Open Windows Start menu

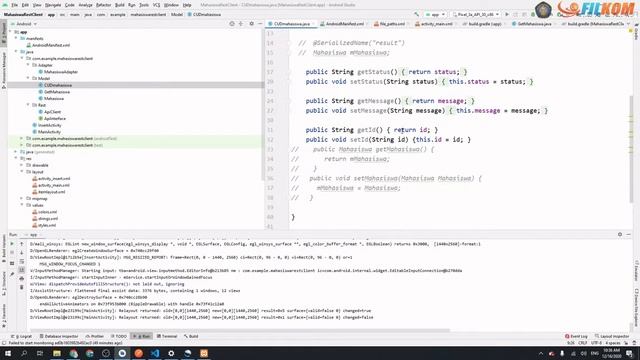click(x=8, y=353)
